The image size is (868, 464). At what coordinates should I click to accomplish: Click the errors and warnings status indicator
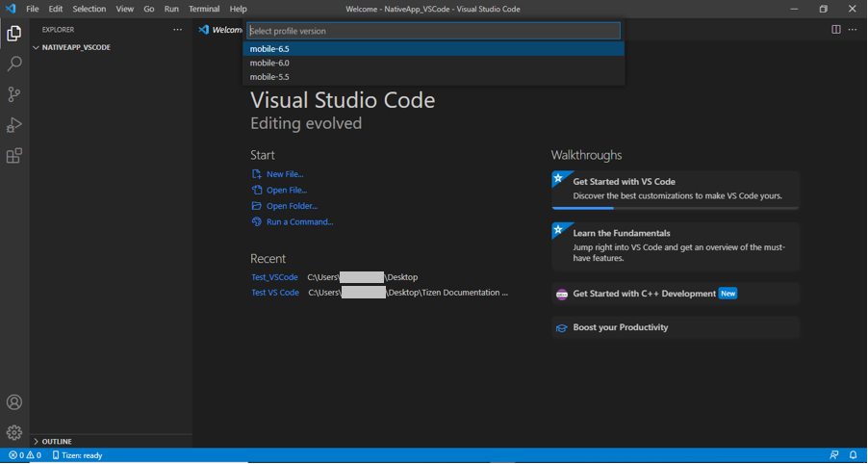pos(25,455)
